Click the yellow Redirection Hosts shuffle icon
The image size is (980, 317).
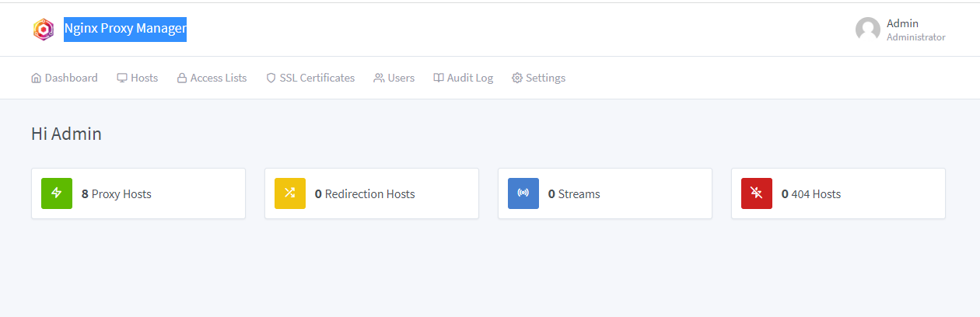[290, 193]
